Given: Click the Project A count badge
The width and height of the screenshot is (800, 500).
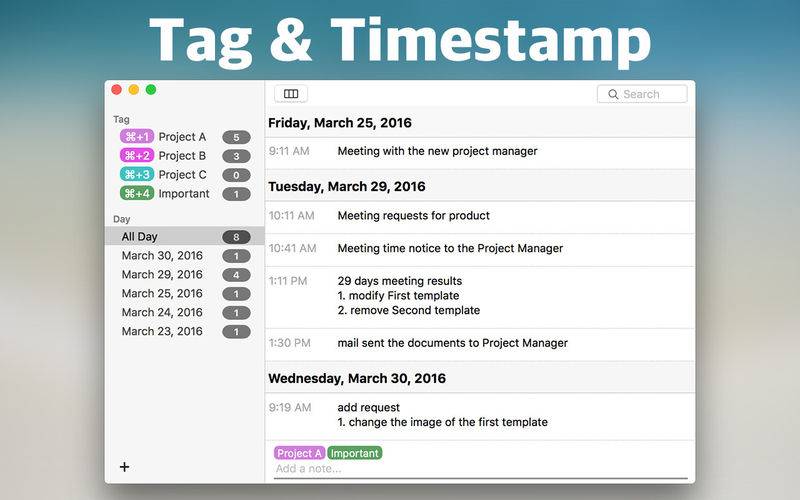Looking at the screenshot, I should click(x=236, y=137).
